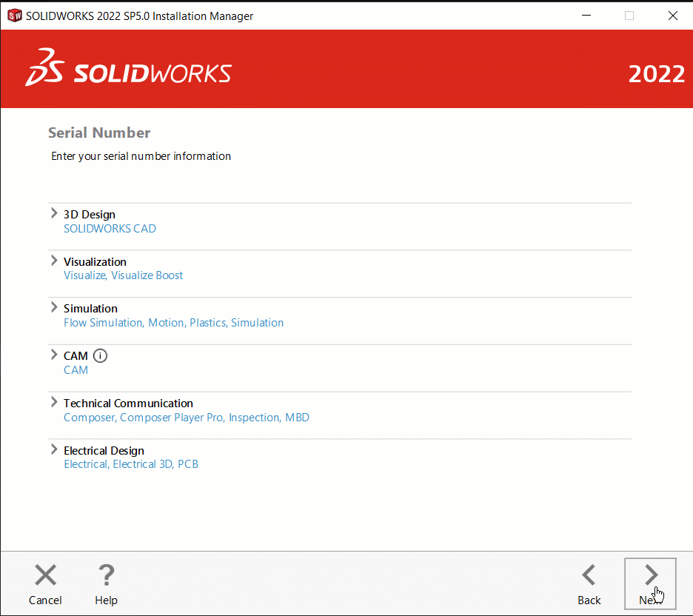Click Composer, Composer Player Pro text
The width and height of the screenshot is (693, 616).
point(187,417)
